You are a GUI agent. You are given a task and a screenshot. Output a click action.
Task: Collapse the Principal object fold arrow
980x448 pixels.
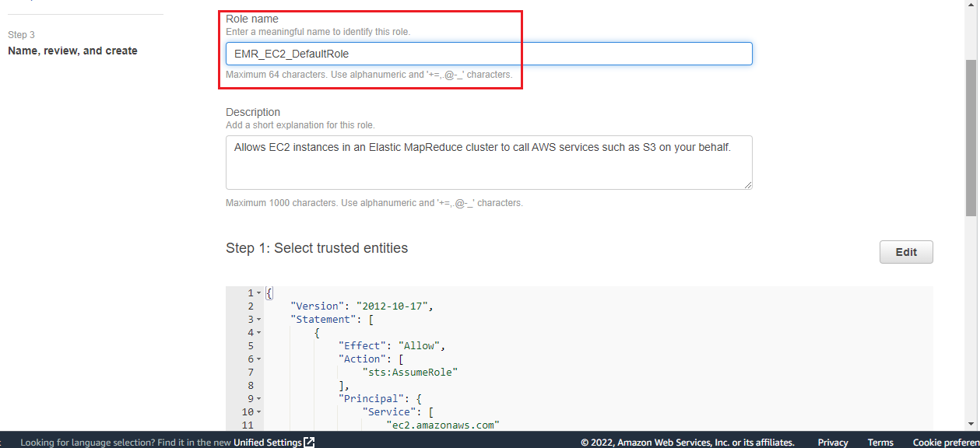coord(258,398)
